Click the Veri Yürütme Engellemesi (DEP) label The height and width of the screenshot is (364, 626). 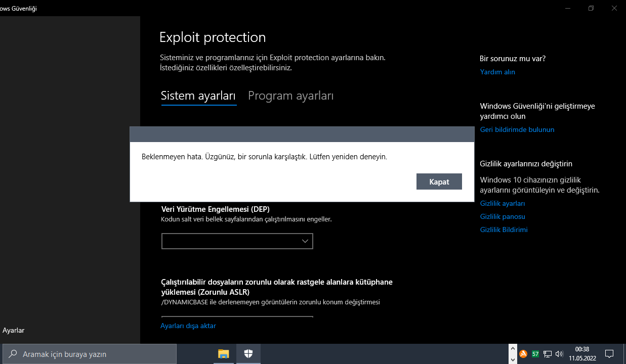[x=216, y=209]
